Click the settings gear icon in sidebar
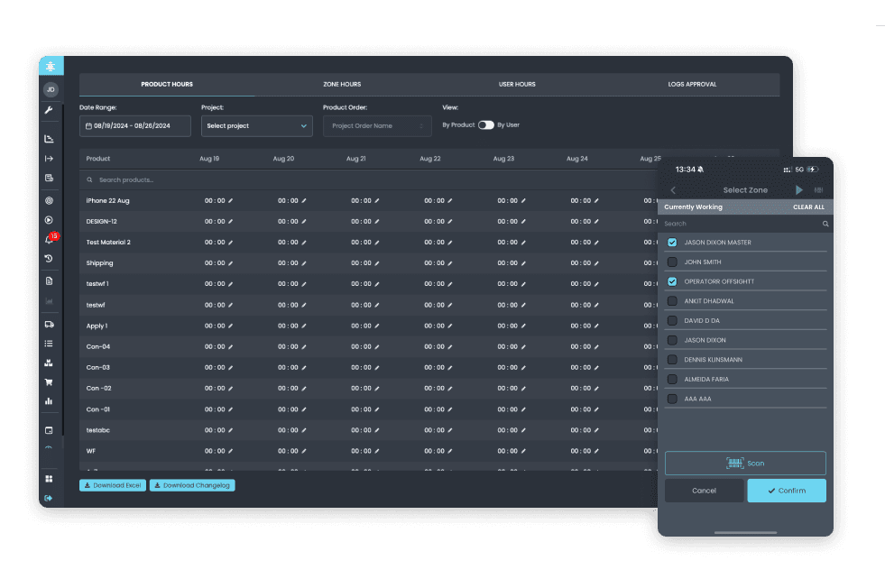This screenshot has height=588, width=885. 49,201
